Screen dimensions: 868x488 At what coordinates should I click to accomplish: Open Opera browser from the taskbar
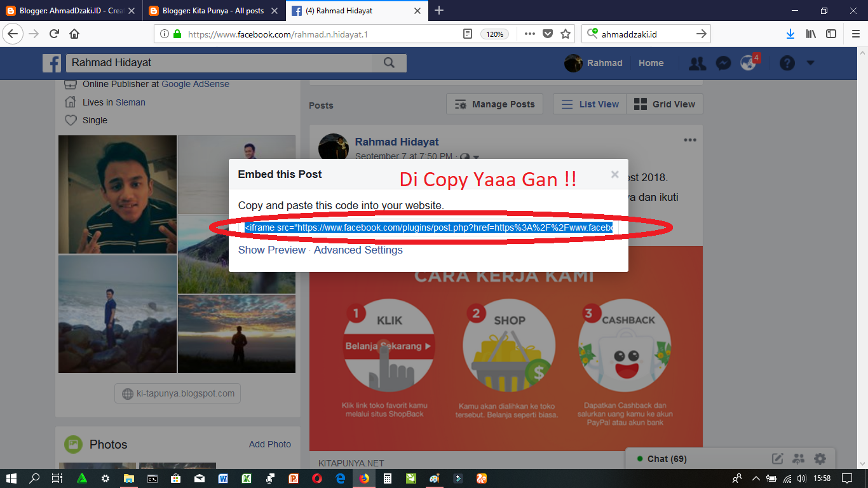[316, 478]
